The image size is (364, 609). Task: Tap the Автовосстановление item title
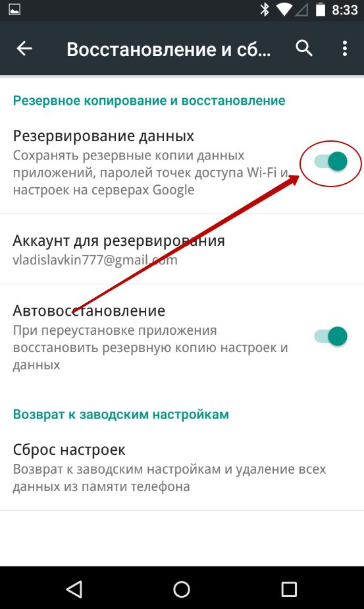[89, 310]
